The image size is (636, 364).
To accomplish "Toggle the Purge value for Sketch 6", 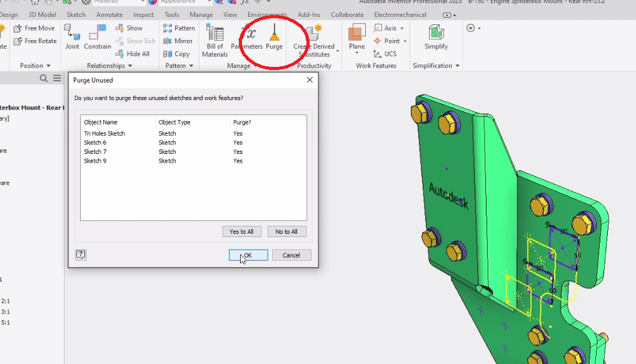I will 238,143.
